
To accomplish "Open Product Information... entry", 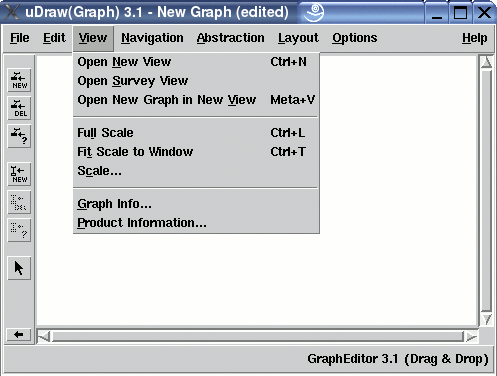I will pyautogui.click(x=196, y=223).
